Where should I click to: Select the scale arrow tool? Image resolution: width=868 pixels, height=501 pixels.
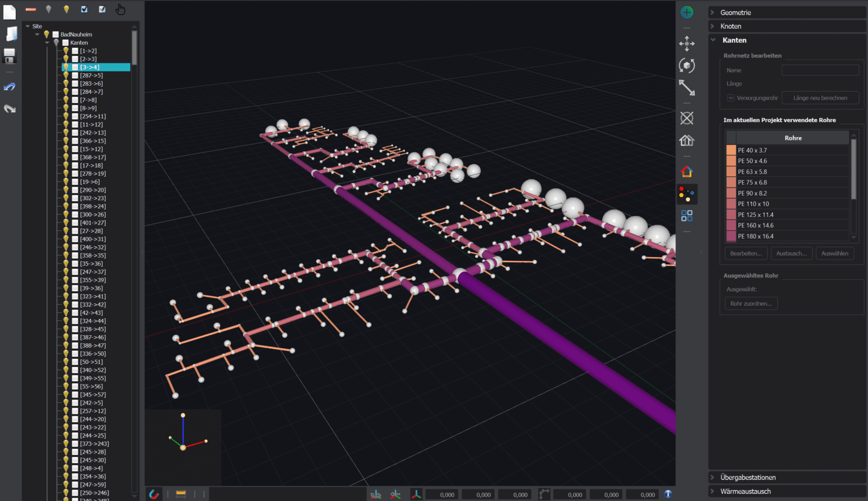(x=687, y=88)
